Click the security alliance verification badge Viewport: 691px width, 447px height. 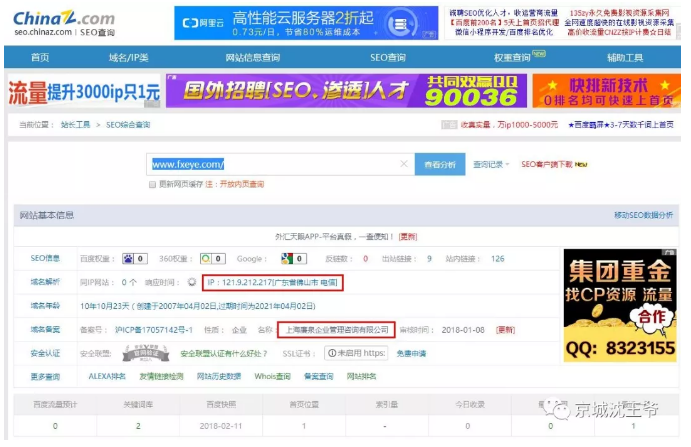pos(146,353)
